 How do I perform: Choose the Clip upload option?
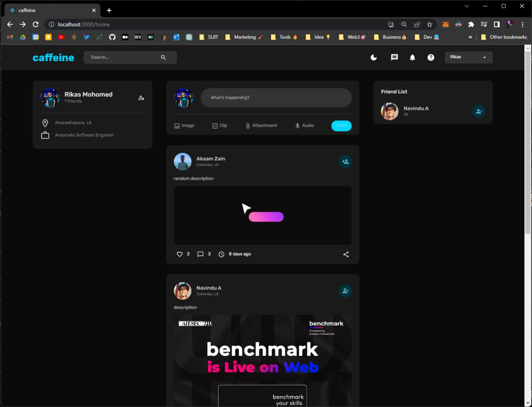(x=220, y=125)
